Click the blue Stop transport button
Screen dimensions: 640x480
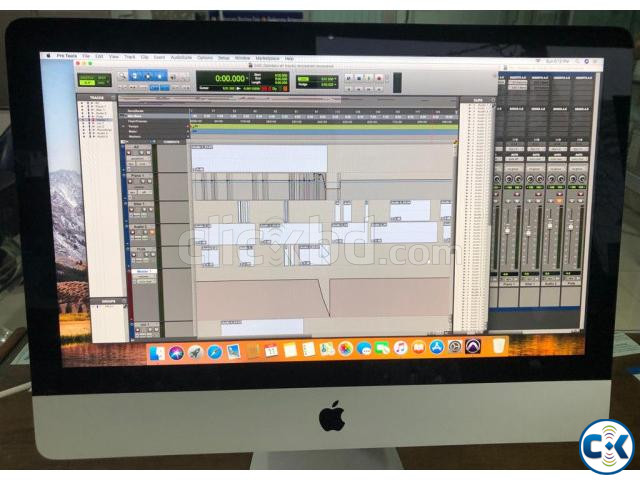359,78
